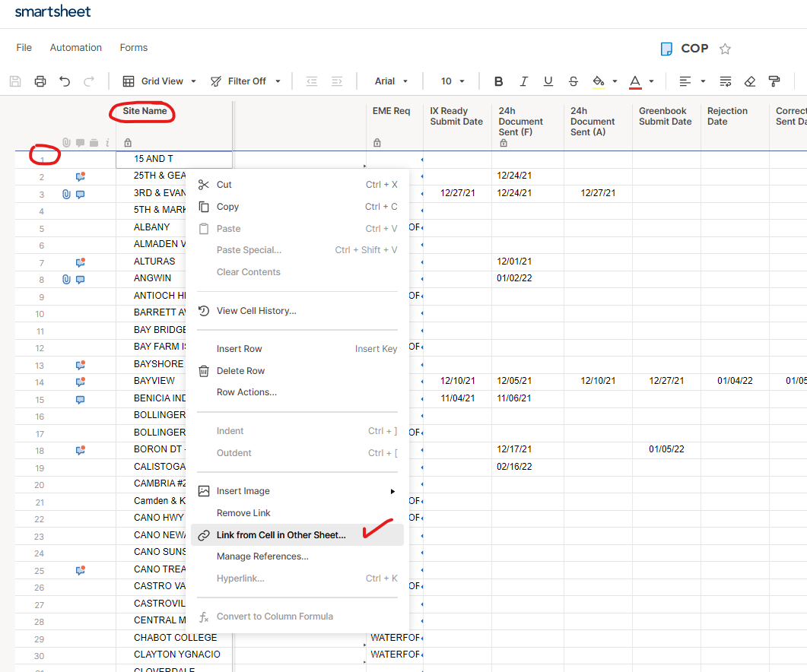Viewport: 807px width, 672px height.
Task: Star the COP sheet as favorite
Action: (x=725, y=48)
